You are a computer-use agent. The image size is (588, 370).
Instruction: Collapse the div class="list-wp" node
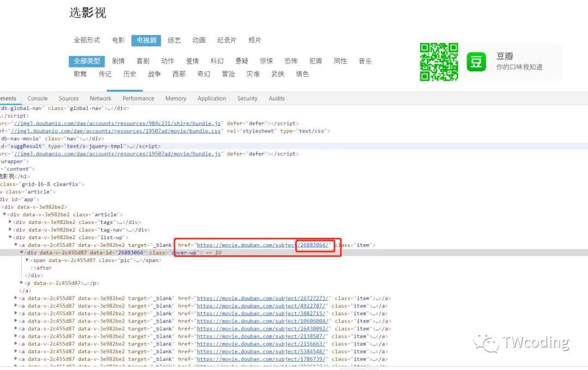tap(10, 238)
